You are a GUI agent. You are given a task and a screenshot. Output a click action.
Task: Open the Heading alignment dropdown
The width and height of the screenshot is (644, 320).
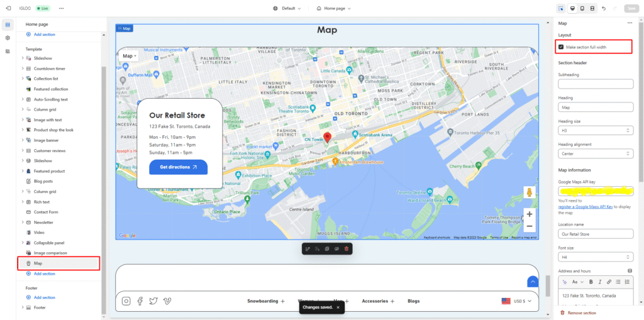[595, 153]
